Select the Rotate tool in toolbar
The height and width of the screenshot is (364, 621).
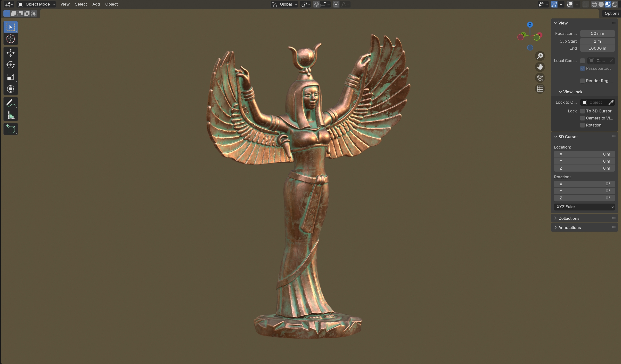(x=11, y=65)
